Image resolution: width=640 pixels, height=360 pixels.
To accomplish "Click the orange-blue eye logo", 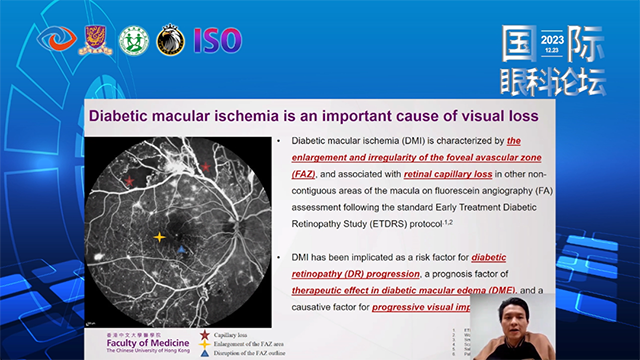I will pos(57,39).
